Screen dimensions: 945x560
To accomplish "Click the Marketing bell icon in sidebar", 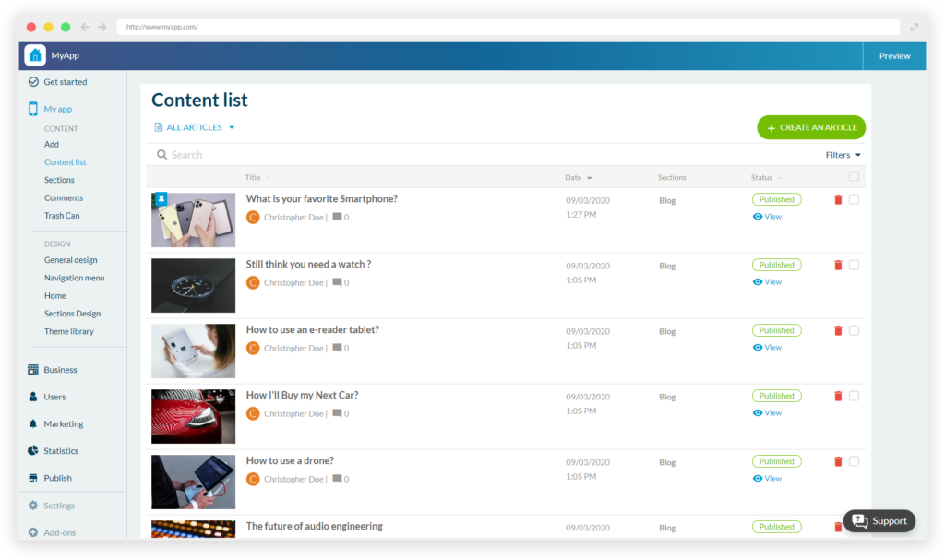I will (33, 424).
